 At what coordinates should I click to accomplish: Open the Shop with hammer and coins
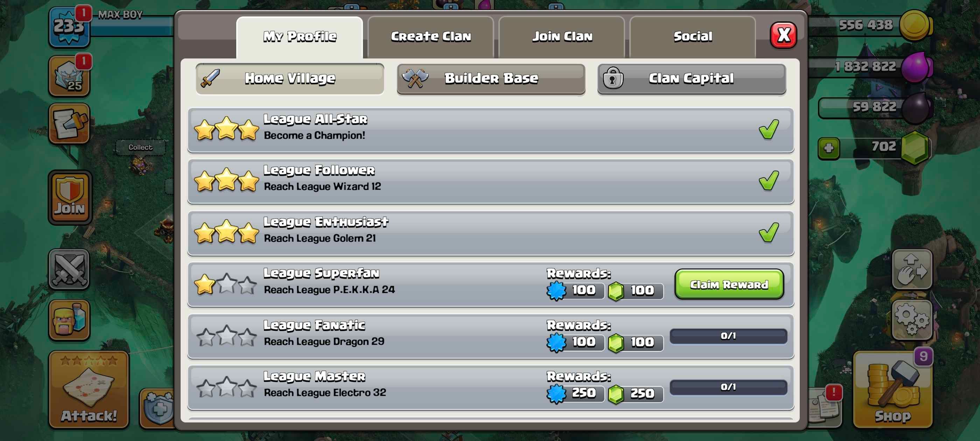tap(892, 389)
